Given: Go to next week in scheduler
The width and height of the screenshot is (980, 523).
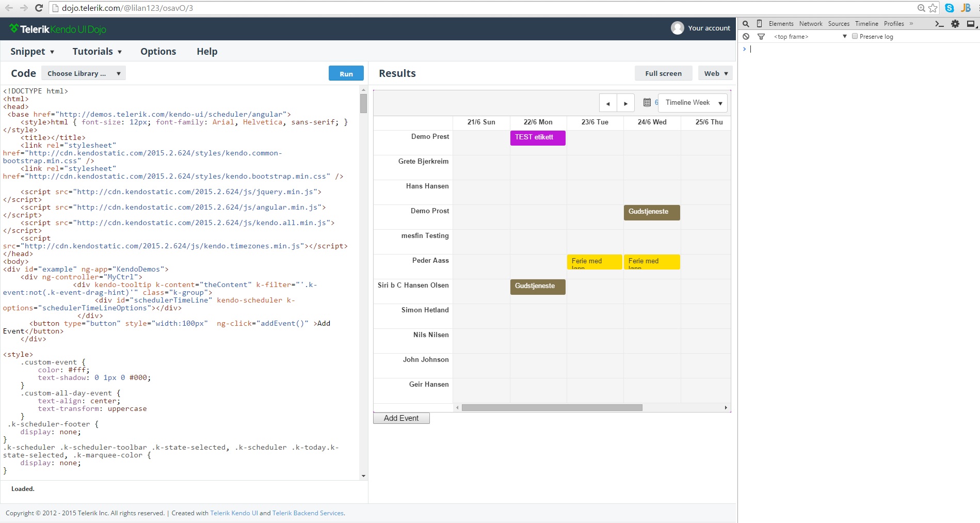Looking at the screenshot, I should 625,103.
